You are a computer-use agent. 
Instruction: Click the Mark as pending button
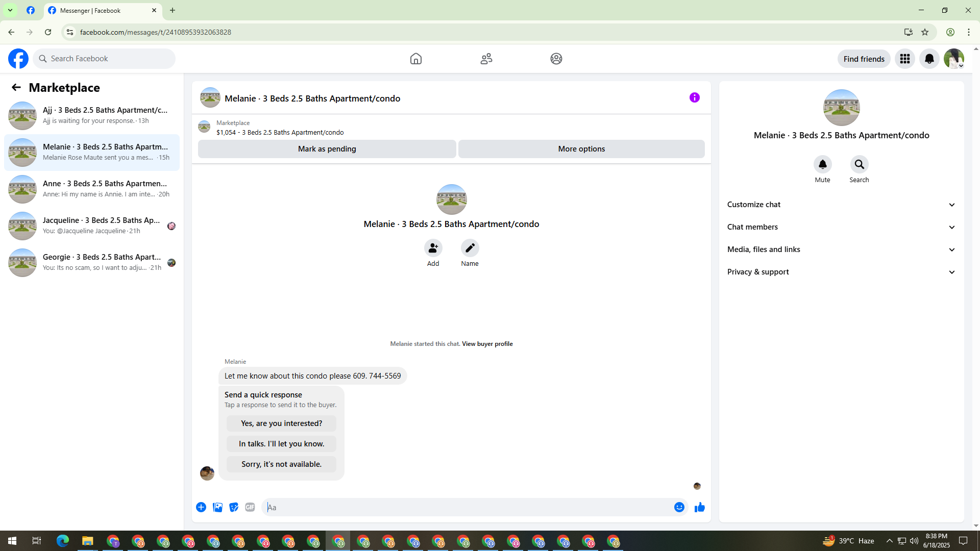tap(327, 149)
